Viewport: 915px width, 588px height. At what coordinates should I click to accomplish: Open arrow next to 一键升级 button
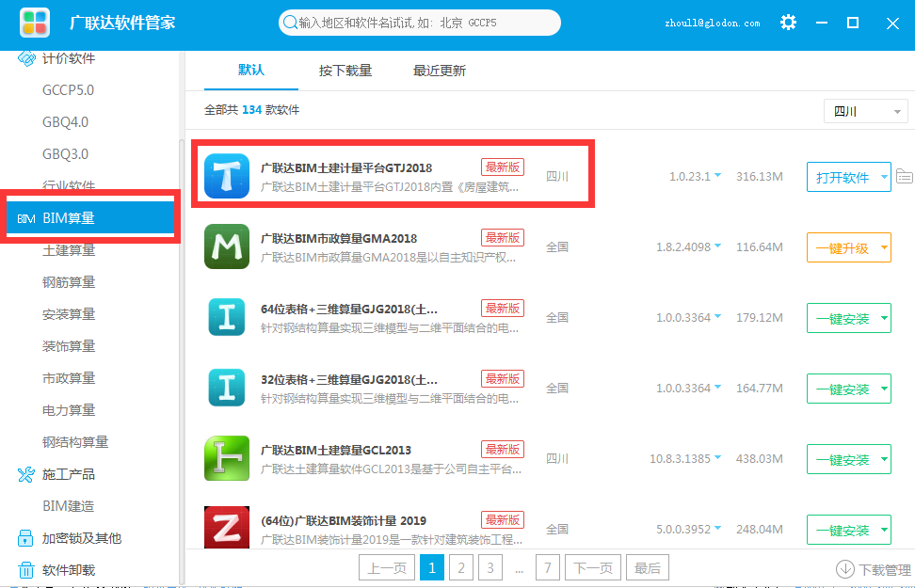(884, 247)
